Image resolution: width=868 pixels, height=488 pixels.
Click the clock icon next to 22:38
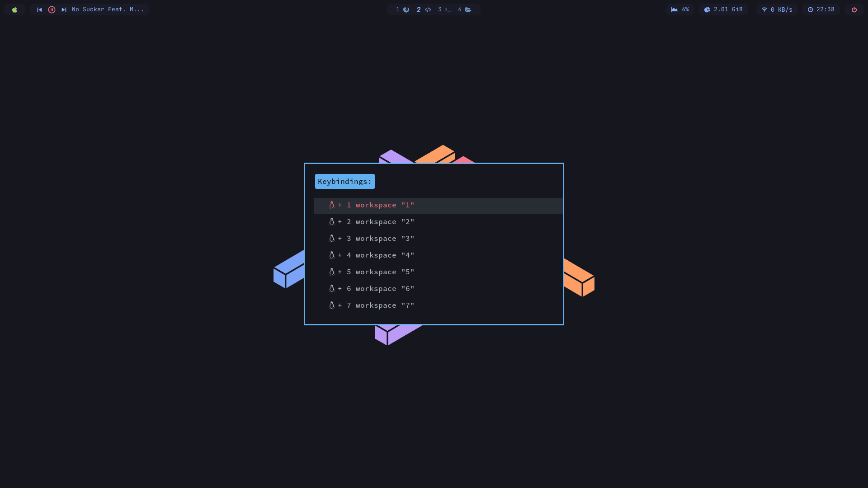811,9
